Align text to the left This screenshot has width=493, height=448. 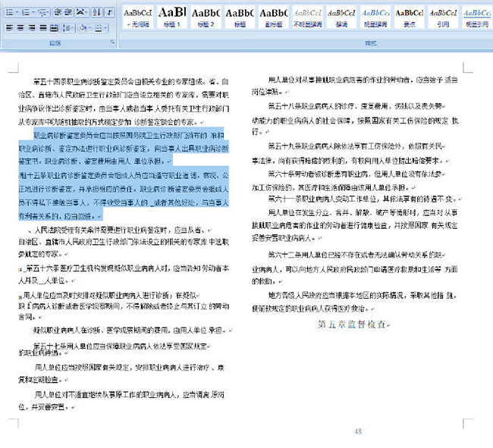click(x=10, y=28)
